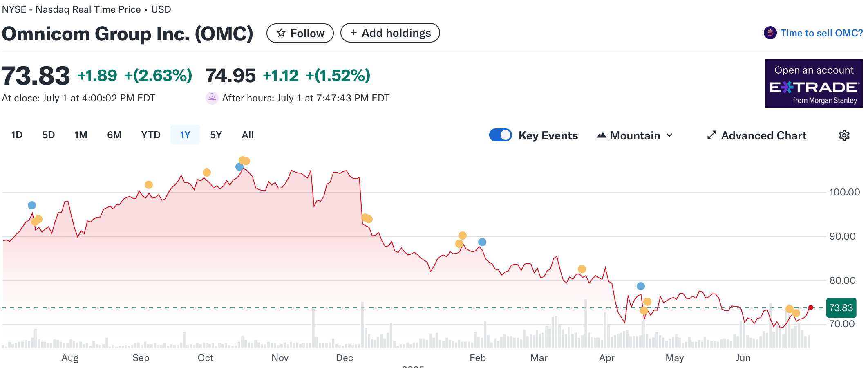Click the +(1.52%) after hours change
The image size is (868, 368).
[338, 75]
